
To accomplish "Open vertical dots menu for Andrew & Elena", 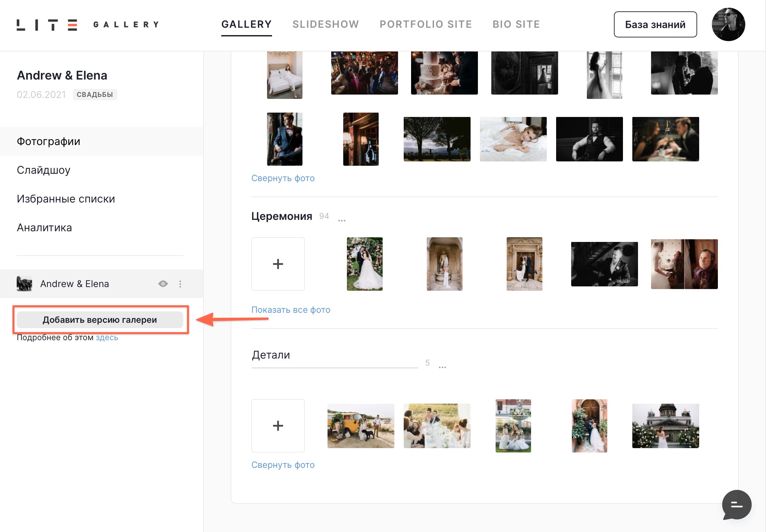I will point(180,284).
